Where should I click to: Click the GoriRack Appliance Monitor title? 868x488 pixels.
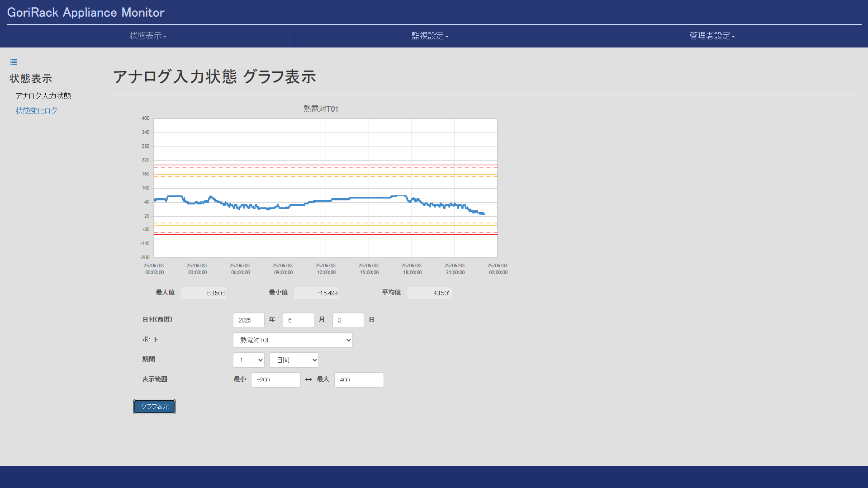tap(86, 12)
